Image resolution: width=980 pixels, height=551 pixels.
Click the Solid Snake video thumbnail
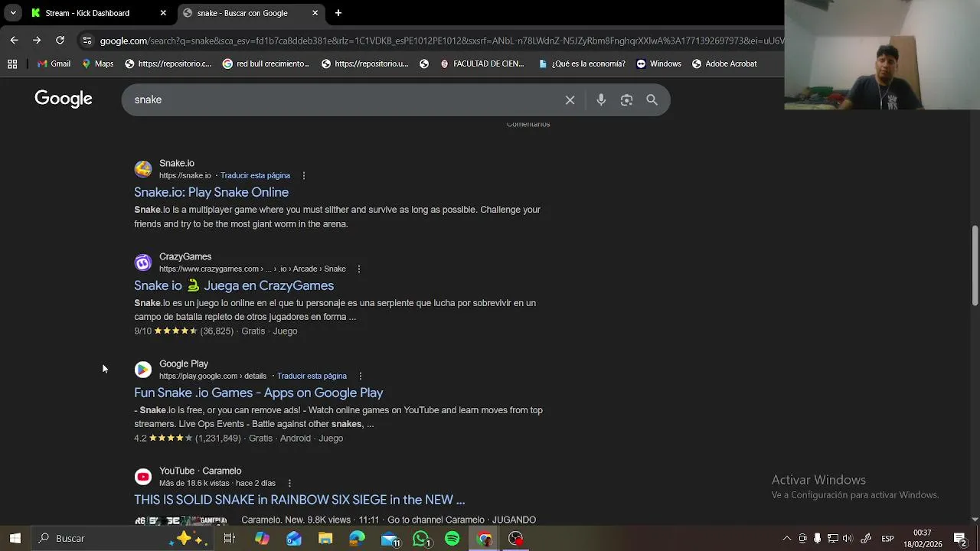coord(181,520)
